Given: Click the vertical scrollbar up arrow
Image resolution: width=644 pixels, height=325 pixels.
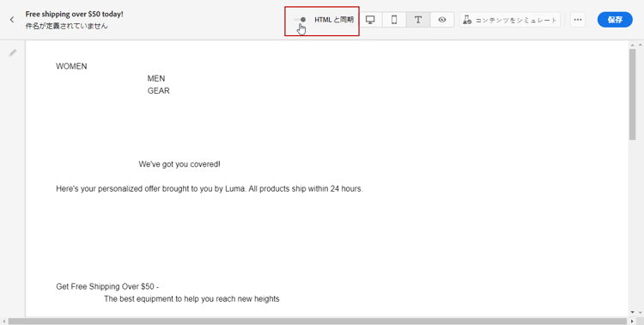Looking at the screenshot, I should tap(633, 45).
